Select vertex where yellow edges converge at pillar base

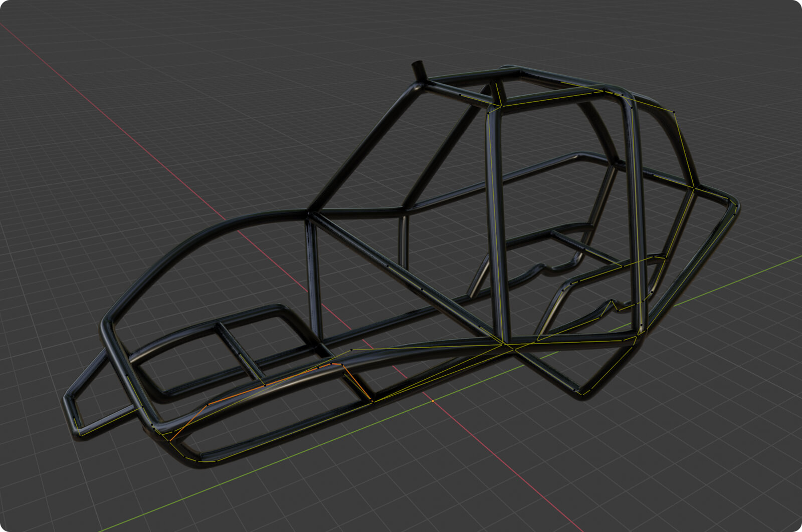click(x=503, y=344)
